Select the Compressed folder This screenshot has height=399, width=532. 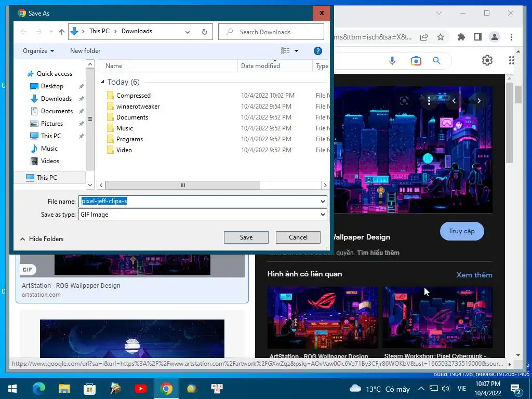pos(133,96)
